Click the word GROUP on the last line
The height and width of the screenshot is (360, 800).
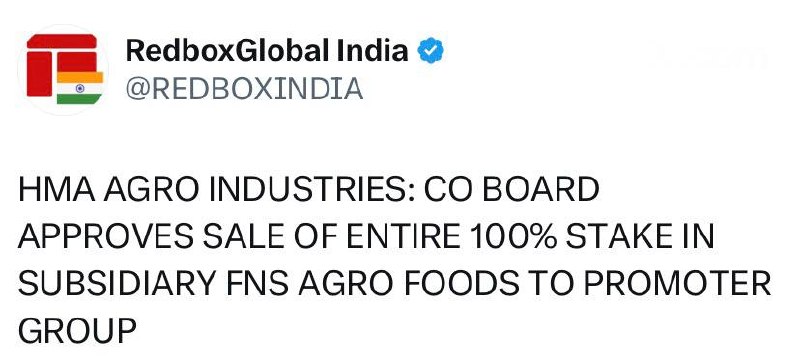point(78,331)
